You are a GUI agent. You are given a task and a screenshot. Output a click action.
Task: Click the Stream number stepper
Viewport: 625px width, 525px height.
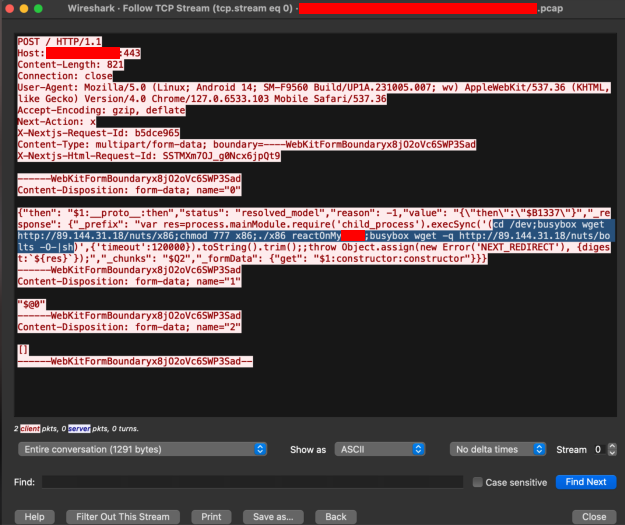pos(611,449)
